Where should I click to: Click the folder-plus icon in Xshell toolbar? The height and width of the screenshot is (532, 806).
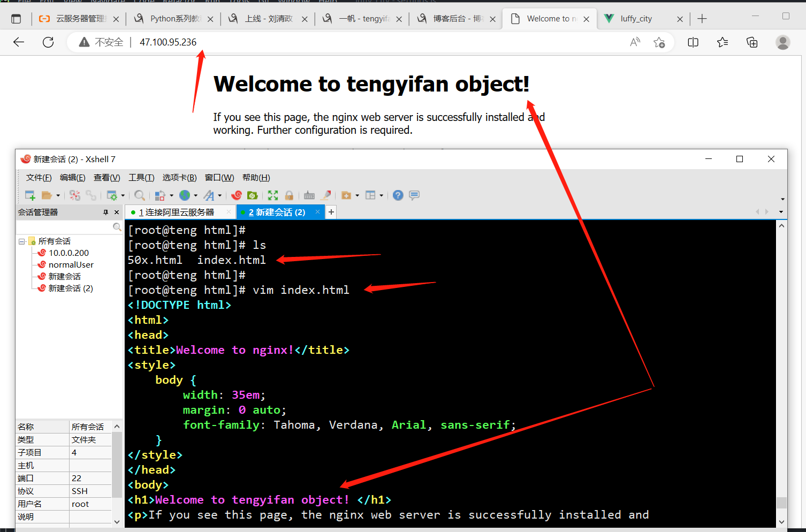346,195
